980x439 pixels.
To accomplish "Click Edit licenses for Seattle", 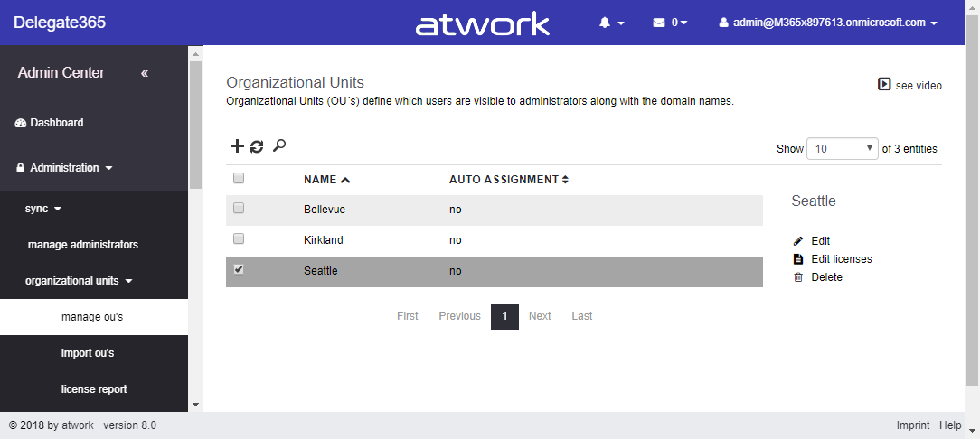I will [x=841, y=259].
